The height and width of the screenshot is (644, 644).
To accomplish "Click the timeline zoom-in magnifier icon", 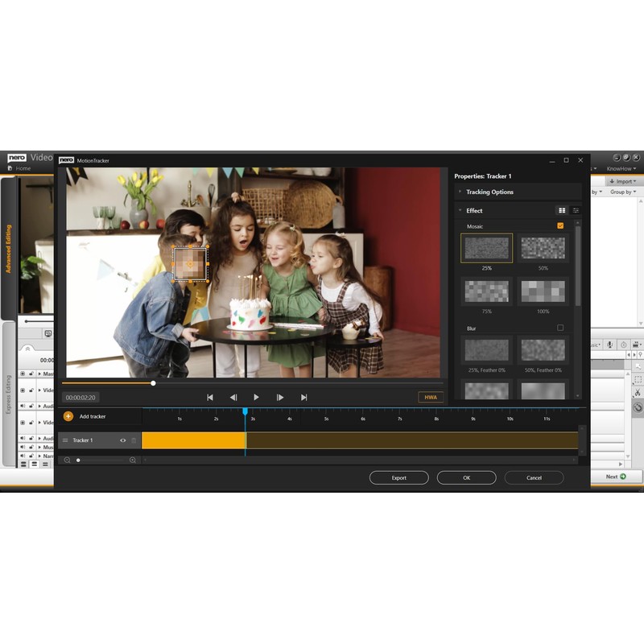I will [x=133, y=460].
